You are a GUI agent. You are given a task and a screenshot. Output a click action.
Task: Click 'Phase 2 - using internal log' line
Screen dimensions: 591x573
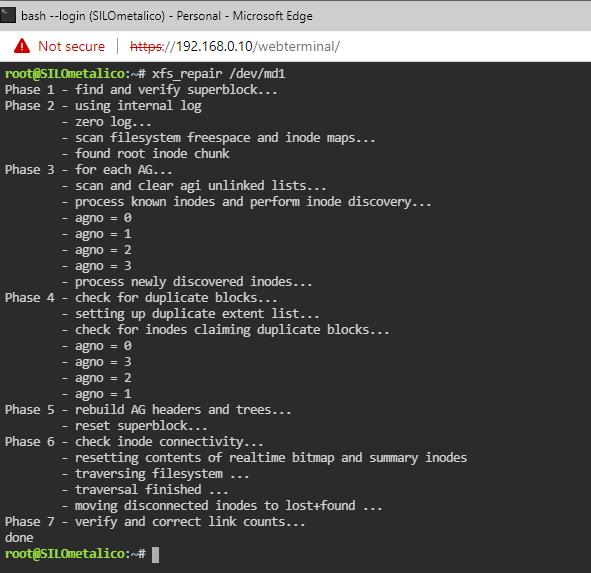103,106
